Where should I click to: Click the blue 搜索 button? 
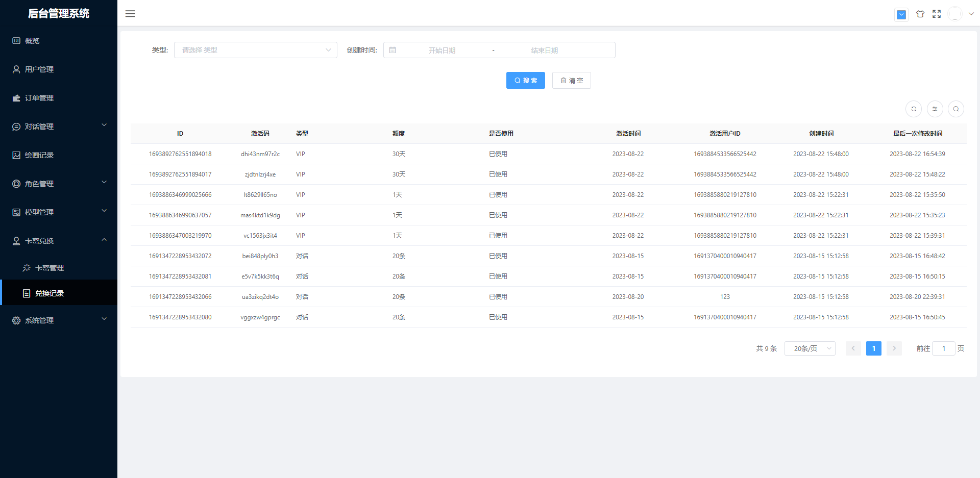pyautogui.click(x=525, y=81)
